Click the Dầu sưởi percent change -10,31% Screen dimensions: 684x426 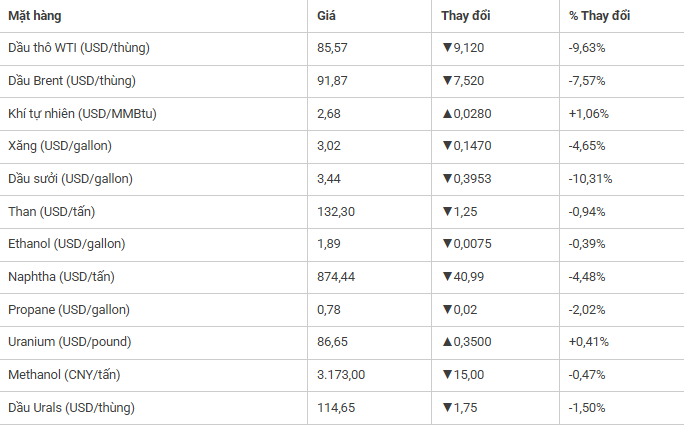click(x=590, y=179)
